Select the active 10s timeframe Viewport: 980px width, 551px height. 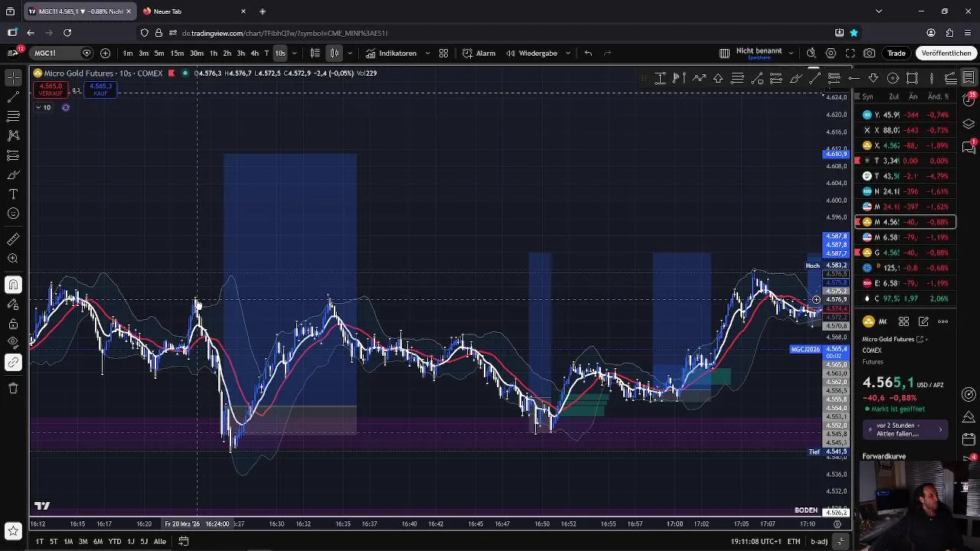[x=280, y=53]
